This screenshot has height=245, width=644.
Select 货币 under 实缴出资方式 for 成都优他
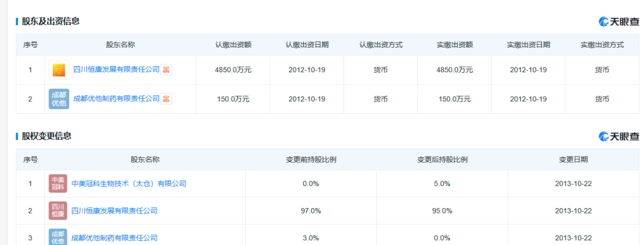click(x=602, y=99)
